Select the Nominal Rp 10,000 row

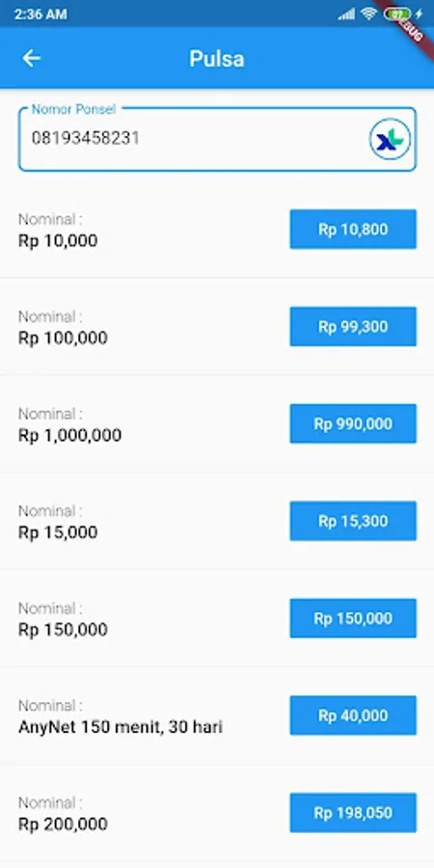point(217,230)
